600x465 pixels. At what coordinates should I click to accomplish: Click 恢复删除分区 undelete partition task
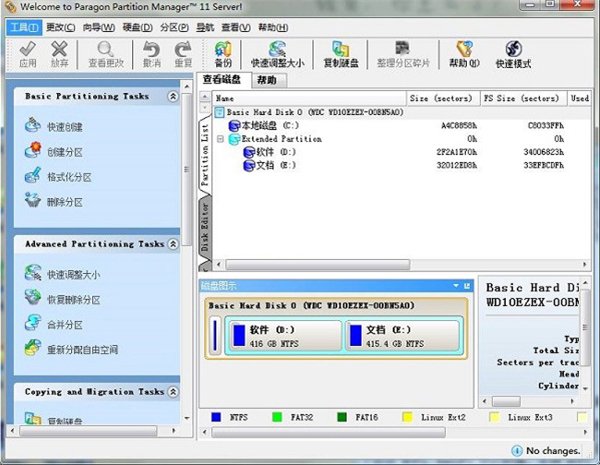click(x=72, y=300)
